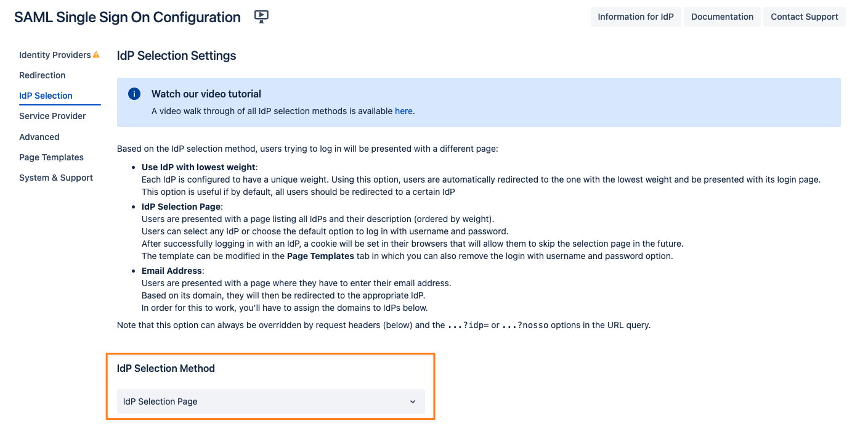Open the Advanced settings tab

(39, 137)
